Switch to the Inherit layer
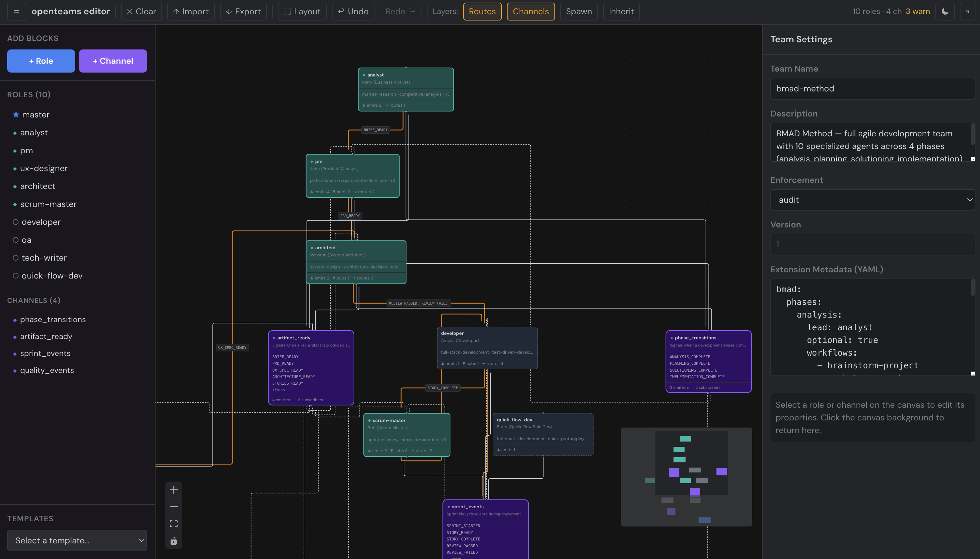 (x=621, y=11)
